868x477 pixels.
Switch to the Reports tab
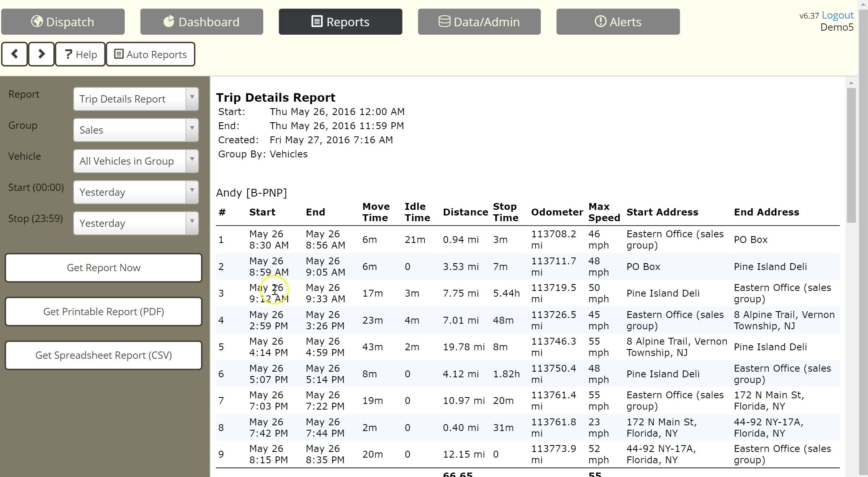(x=340, y=22)
